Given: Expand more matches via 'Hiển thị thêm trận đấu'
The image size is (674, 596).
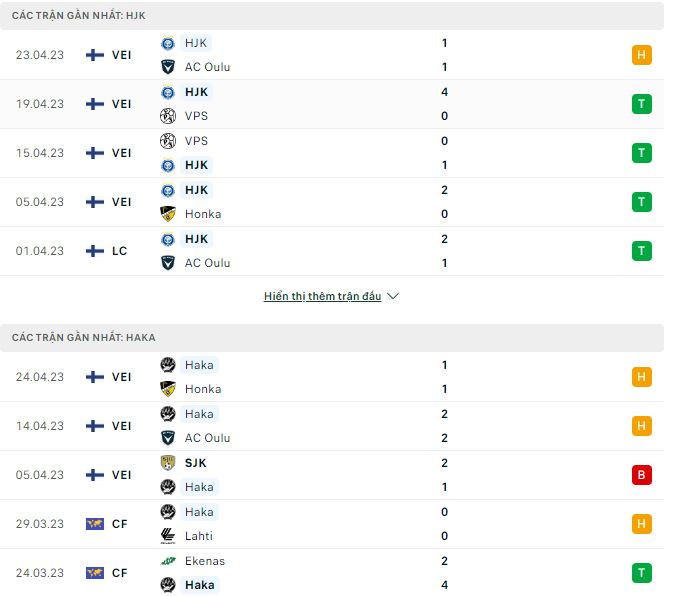Looking at the screenshot, I should 322,297.
